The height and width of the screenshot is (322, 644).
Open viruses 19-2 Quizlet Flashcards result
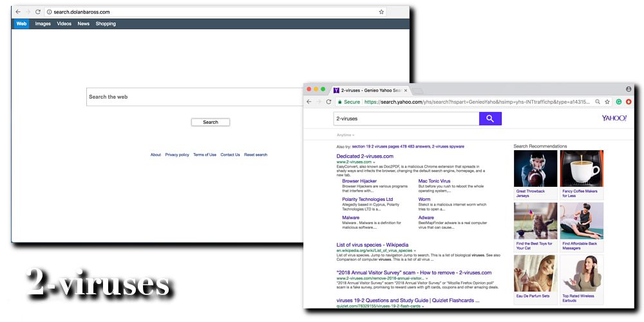pyautogui.click(x=408, y=301)
